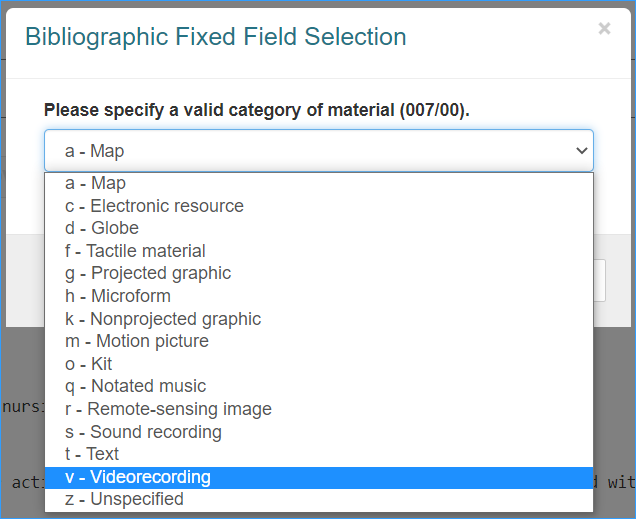The width and height of the screenshot is (636, 519).
Task: Select 'f - Tactile material' entry
Action: 319,251
